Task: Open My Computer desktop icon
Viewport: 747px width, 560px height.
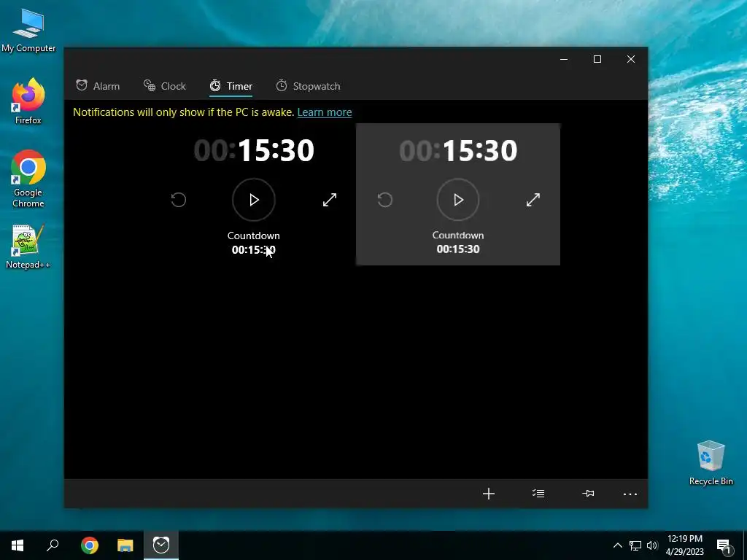Action: [x=28, y=30]
